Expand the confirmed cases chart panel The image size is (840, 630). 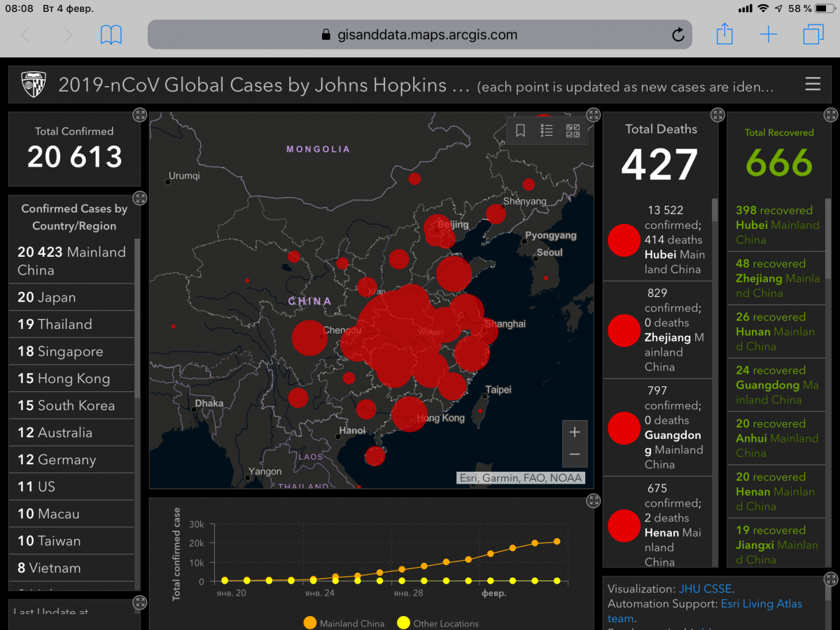pyautogui.click(x=594, y=500)
